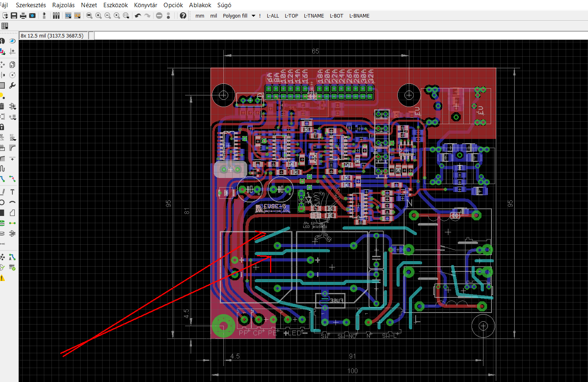Select the wrench Change tool
Viewport: 588px width, 382px height.
click(x=12, y=85)
